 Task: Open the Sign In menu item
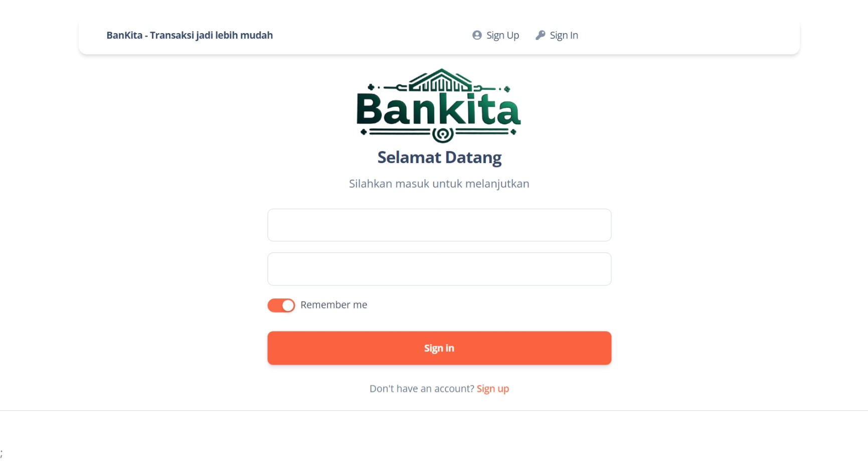[x=563, y=35]
